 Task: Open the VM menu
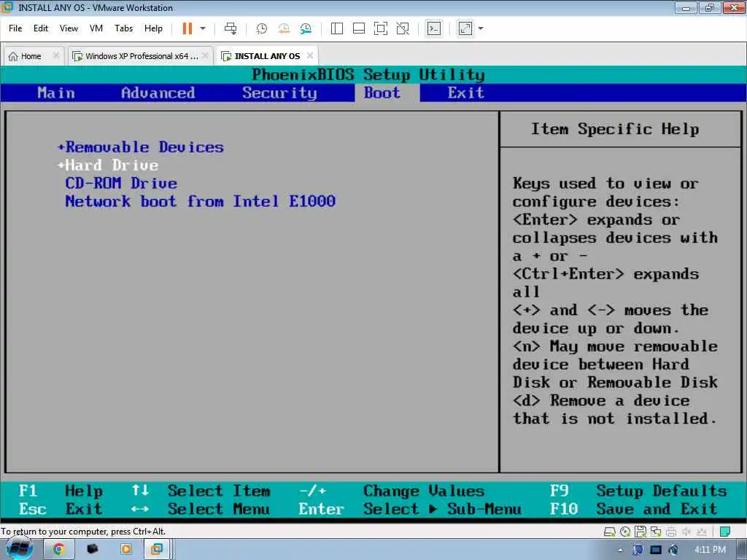[x=96, y=28]
